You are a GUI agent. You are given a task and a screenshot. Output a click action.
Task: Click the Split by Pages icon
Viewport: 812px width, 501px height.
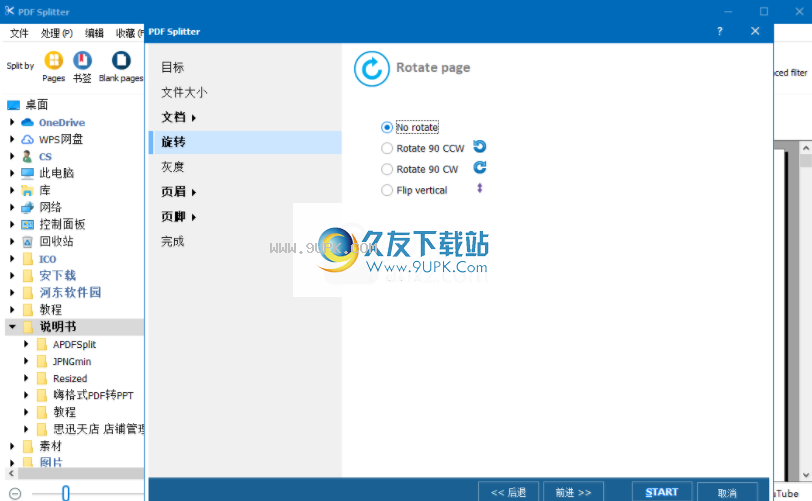[x=53, y=60]
